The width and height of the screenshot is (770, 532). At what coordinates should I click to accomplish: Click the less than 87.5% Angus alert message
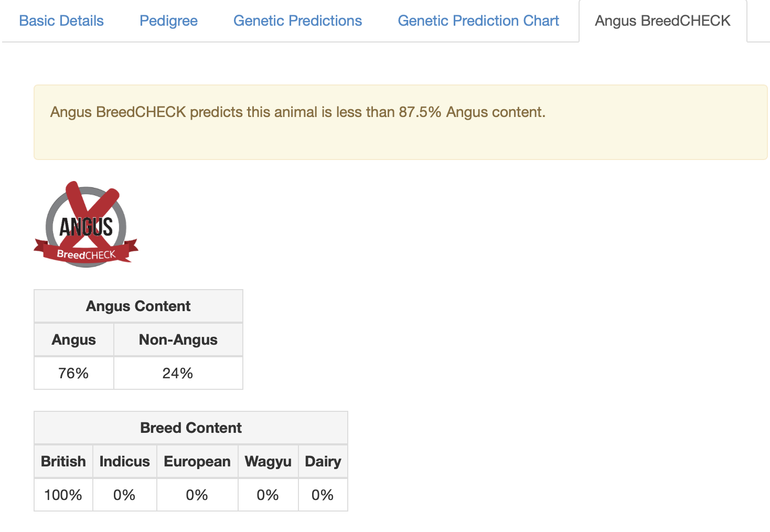[x=297, y=112]
